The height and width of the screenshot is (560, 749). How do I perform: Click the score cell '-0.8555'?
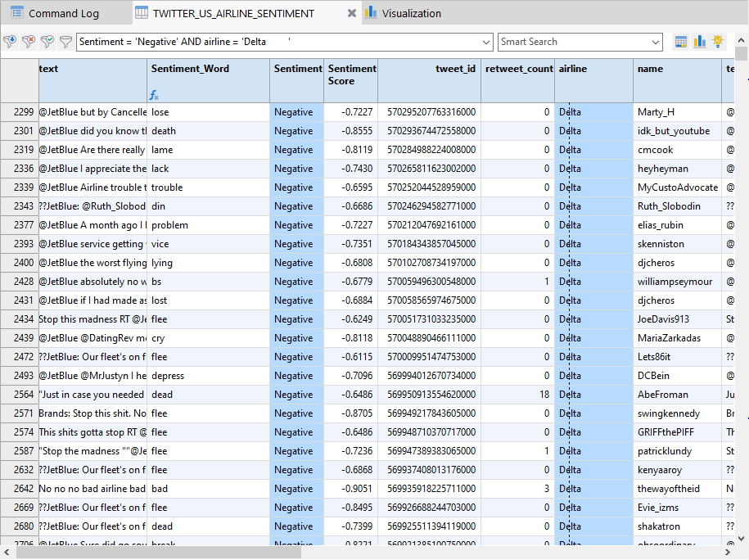[350, 131]
